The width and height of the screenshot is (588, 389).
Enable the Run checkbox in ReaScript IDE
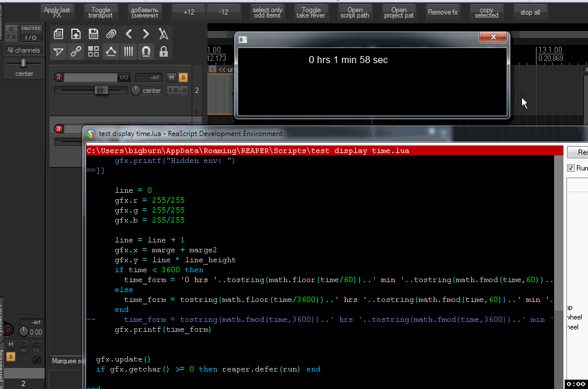(x=570, y=168)
